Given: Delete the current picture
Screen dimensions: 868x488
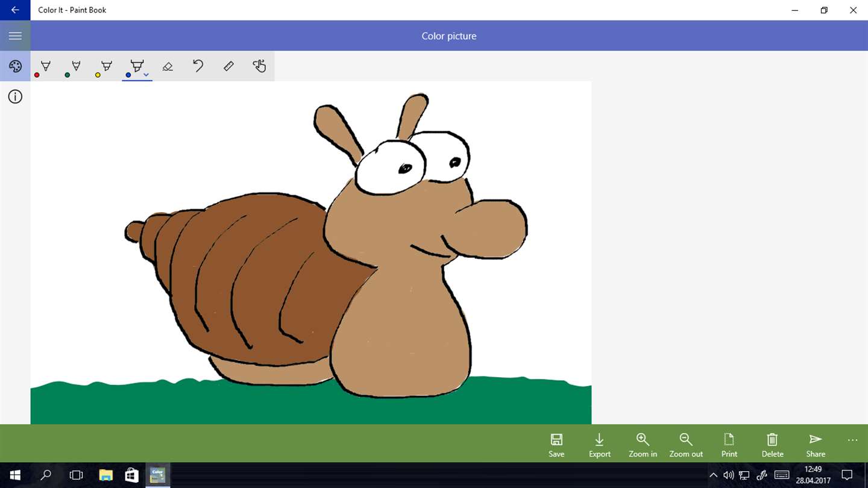Looking at the screenshot, I should pyautogui.click(x=772, y=445).
